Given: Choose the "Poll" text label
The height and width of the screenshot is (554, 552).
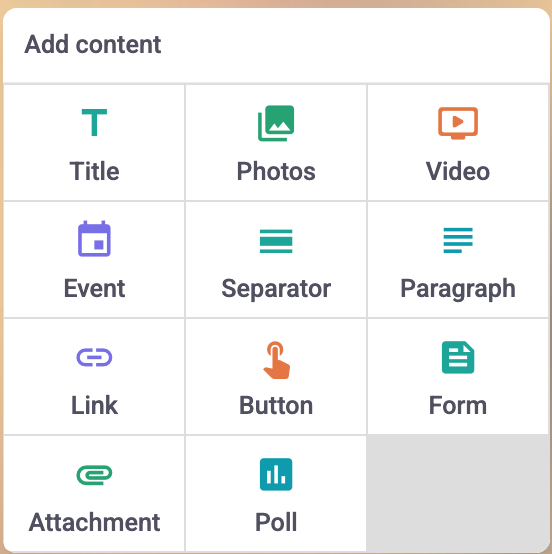Looking at the screenshot, I should 276,522.
